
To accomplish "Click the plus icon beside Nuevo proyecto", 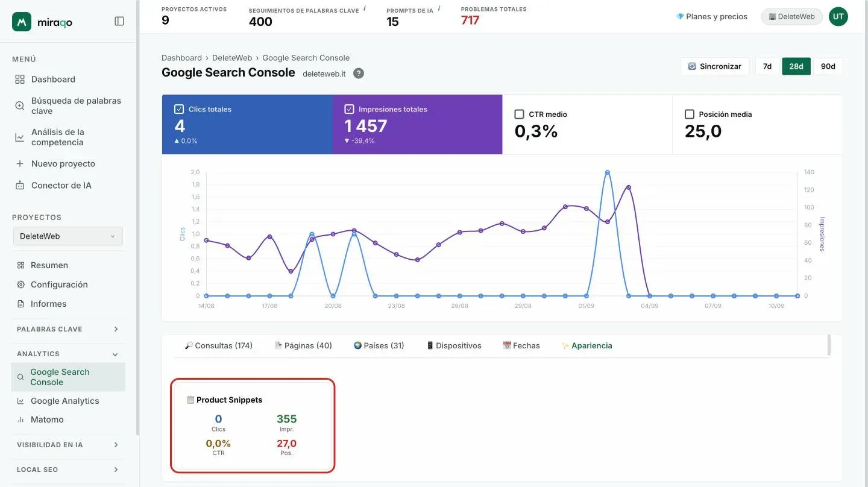I will click(x=20, y=163).
